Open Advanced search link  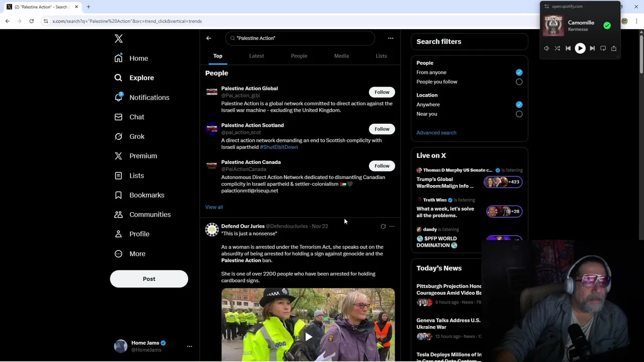point(436,133)
